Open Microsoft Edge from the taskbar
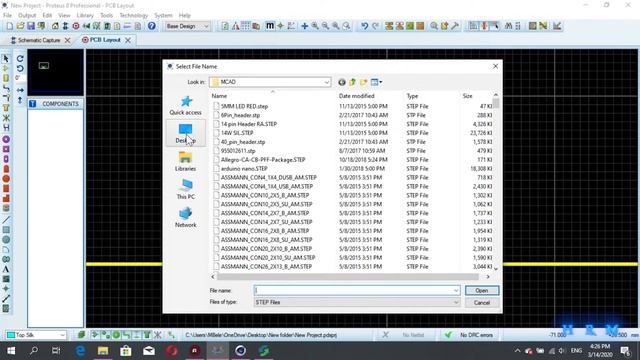The height and width of the screenshot is (360, 640). point(80,351)
